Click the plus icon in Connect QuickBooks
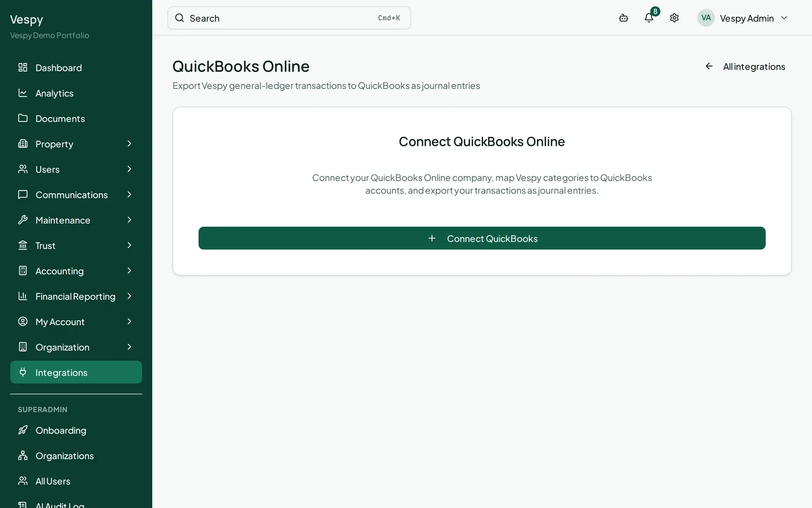 (x=432, y=238)
